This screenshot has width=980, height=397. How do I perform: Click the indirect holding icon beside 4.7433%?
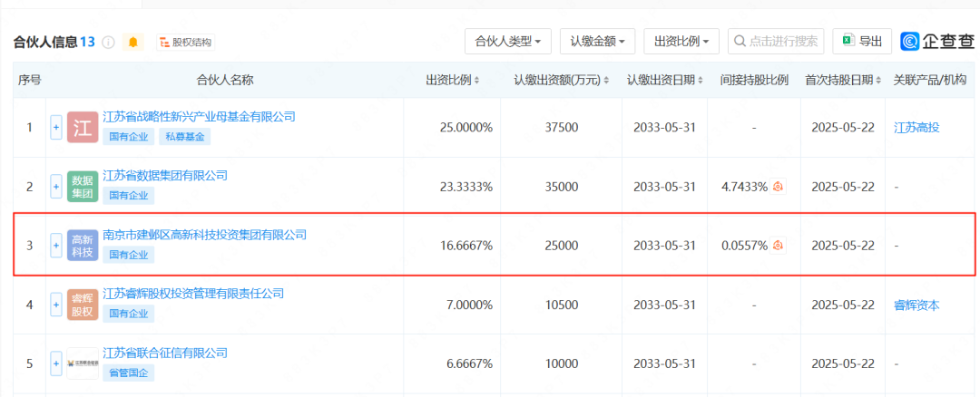click(778, 187)
